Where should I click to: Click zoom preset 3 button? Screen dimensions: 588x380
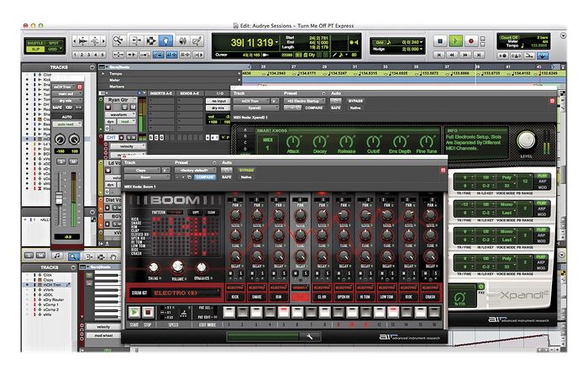click(88, 55)
